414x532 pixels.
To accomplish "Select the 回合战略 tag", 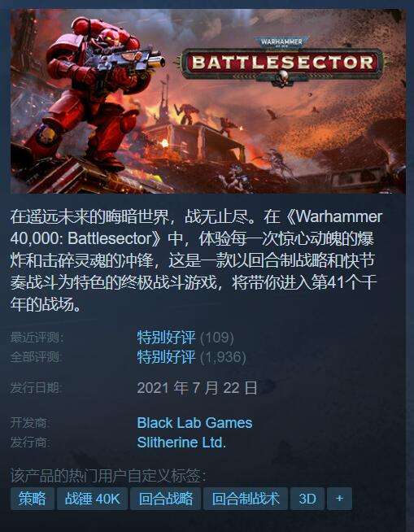I will click(x=166, y=499).
